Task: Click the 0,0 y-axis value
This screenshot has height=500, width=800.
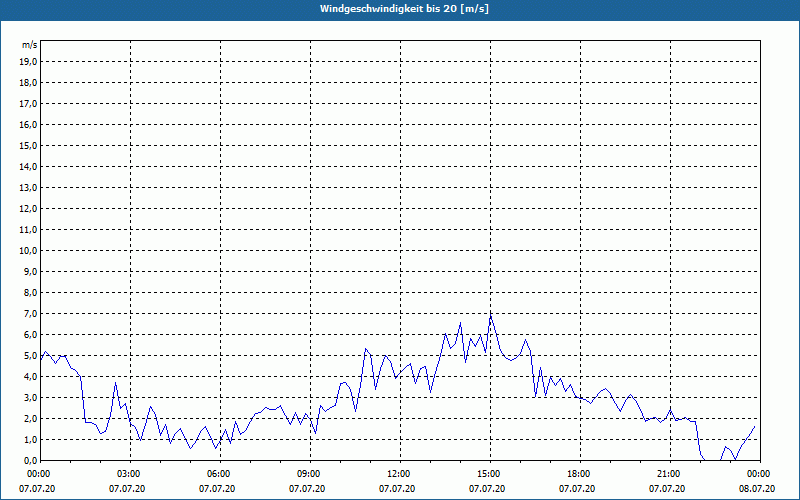Action: click(x=31, y=461)
